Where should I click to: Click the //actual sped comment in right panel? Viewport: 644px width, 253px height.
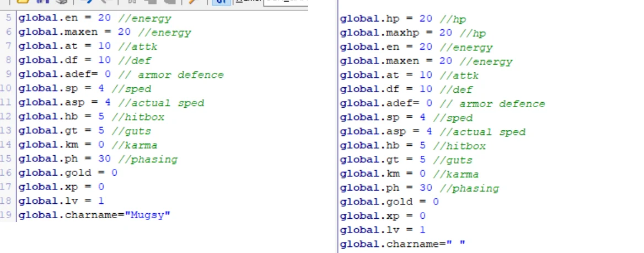483,131
